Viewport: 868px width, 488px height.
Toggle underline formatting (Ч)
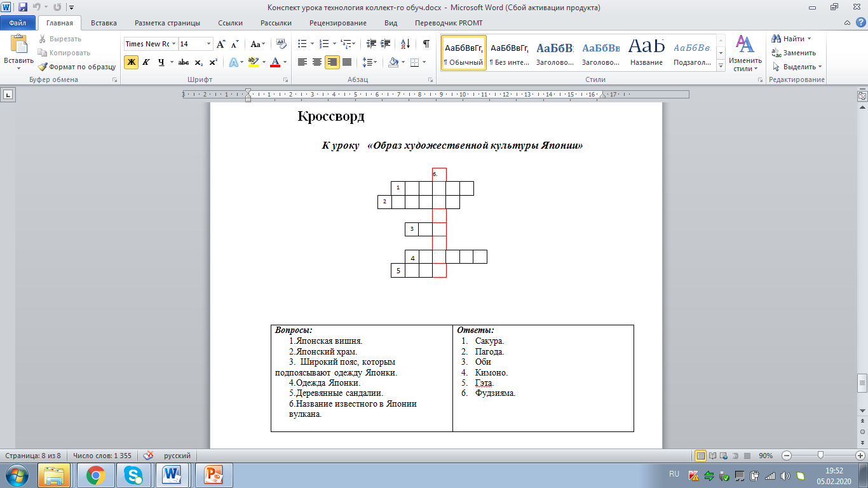point(161,62)
